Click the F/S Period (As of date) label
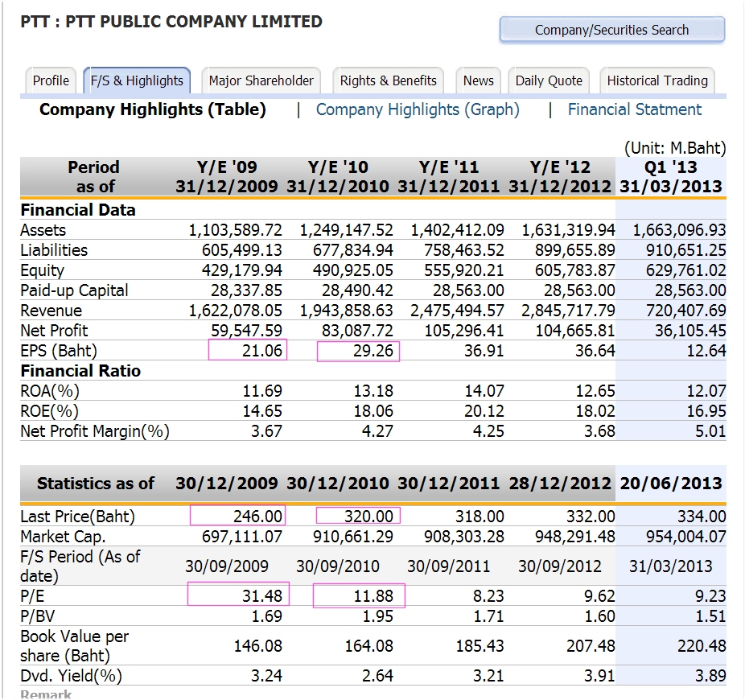745x700 pixels. (x=80, y=566)
